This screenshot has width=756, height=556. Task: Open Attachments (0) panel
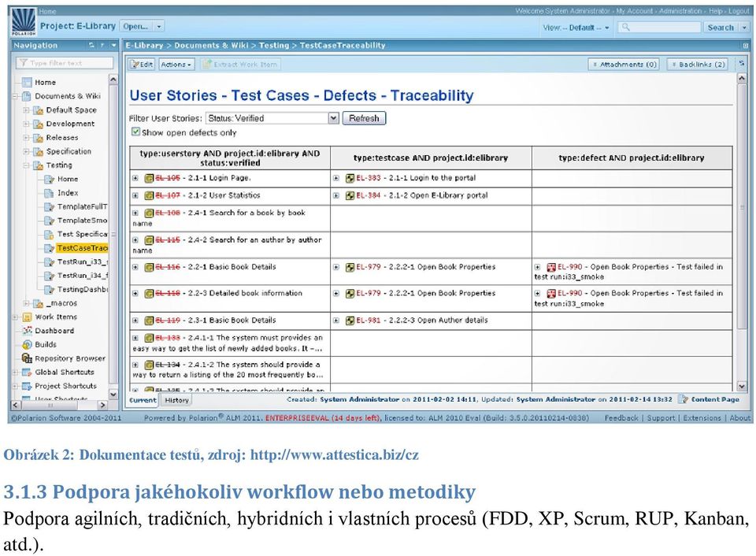point(624,64)
